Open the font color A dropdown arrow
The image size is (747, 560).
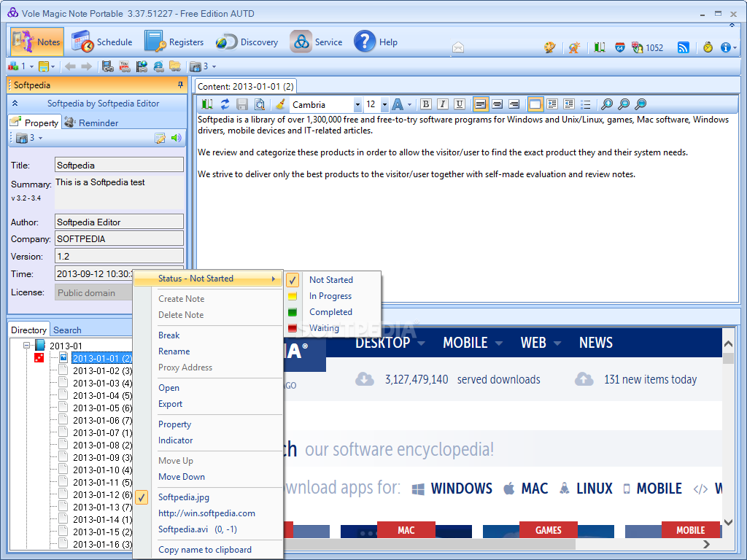(x=409, y=105)
